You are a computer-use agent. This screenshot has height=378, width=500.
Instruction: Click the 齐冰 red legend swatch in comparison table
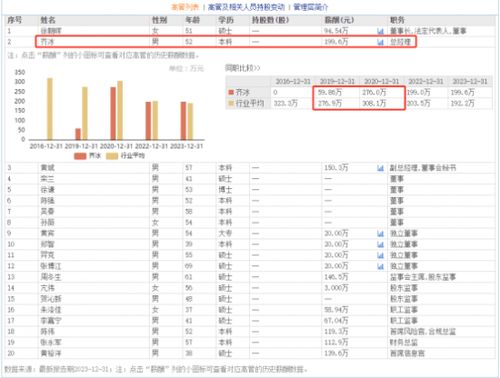click(x=231, y=92)
